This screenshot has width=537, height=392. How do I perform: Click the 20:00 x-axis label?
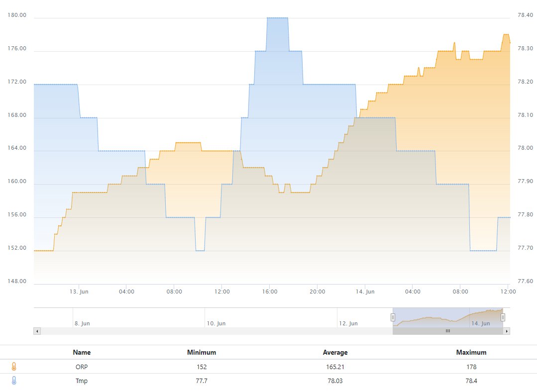pyautogui.click(x=318, y=292)
